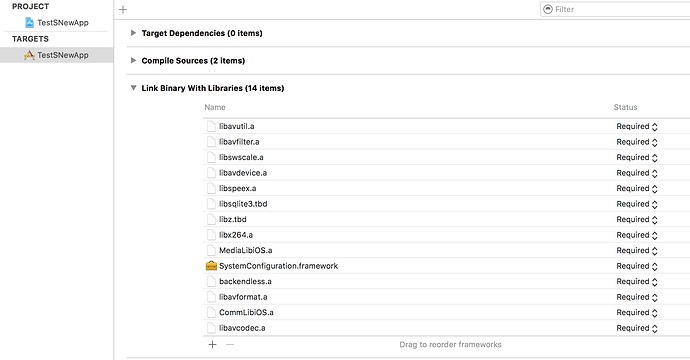Image resolution: width=690 pixels, height=360 pixels.
Task: Click the libavutil.a file icon
Action: (x=211, y=126)
